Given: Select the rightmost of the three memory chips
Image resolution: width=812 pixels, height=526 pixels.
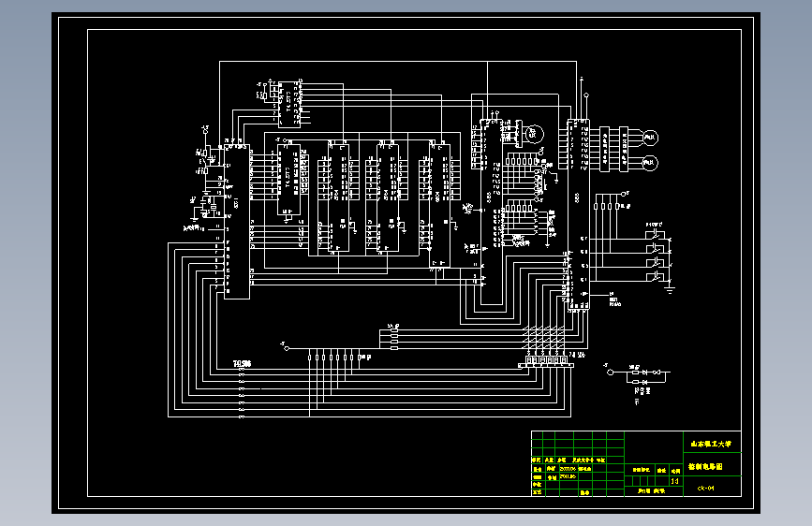Looking at the screenshot, I should [x=439, y=206].
